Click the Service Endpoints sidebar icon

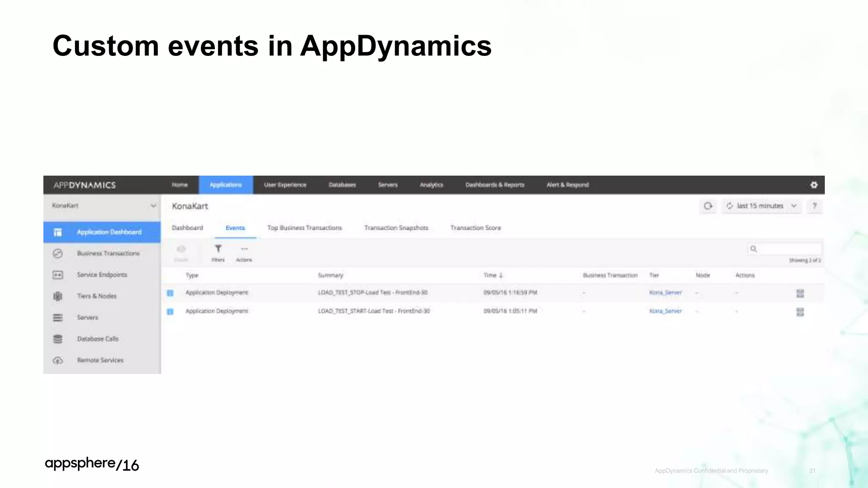pos(58,275)
